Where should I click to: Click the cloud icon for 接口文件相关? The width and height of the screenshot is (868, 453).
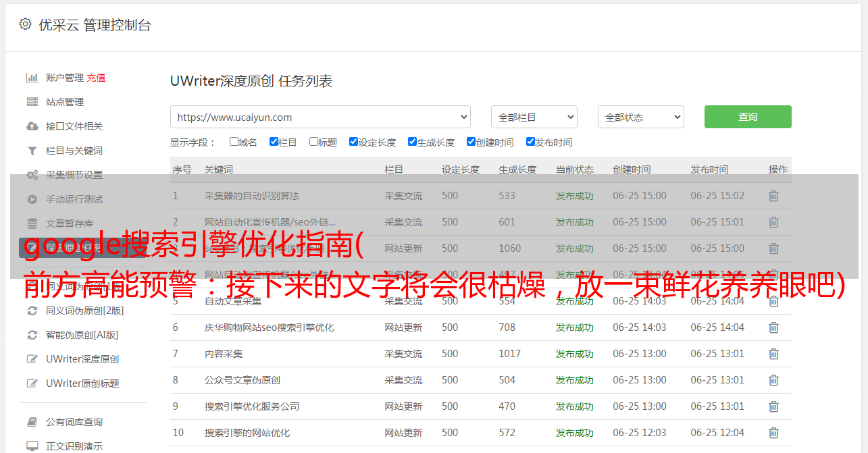coord(32,126)
